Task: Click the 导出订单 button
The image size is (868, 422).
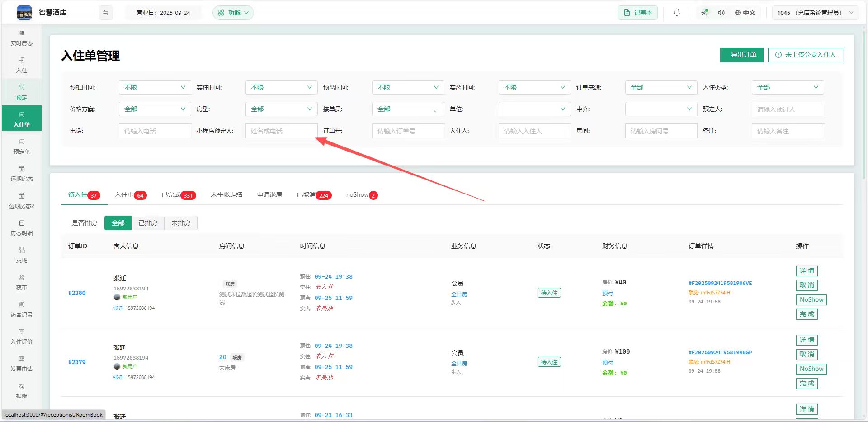Action: pos(741,55)
